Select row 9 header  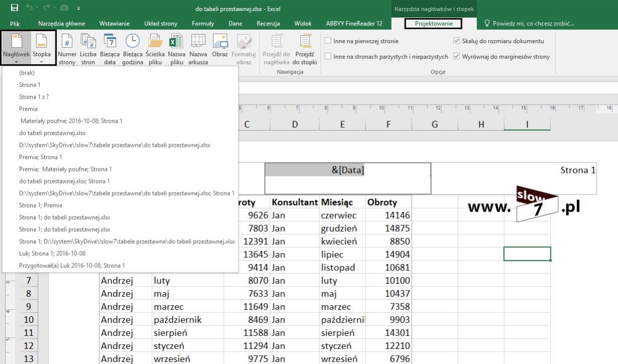28,306
